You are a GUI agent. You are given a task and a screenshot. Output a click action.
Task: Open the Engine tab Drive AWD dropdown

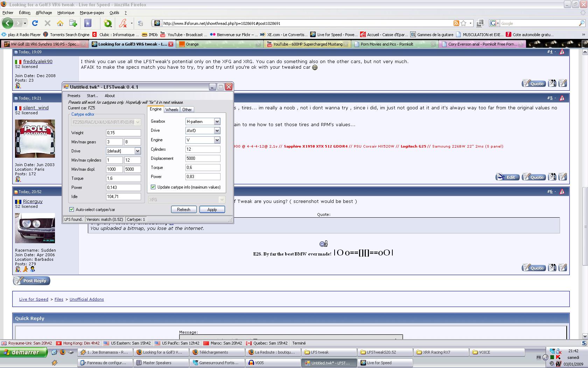(x=217, y=130)
